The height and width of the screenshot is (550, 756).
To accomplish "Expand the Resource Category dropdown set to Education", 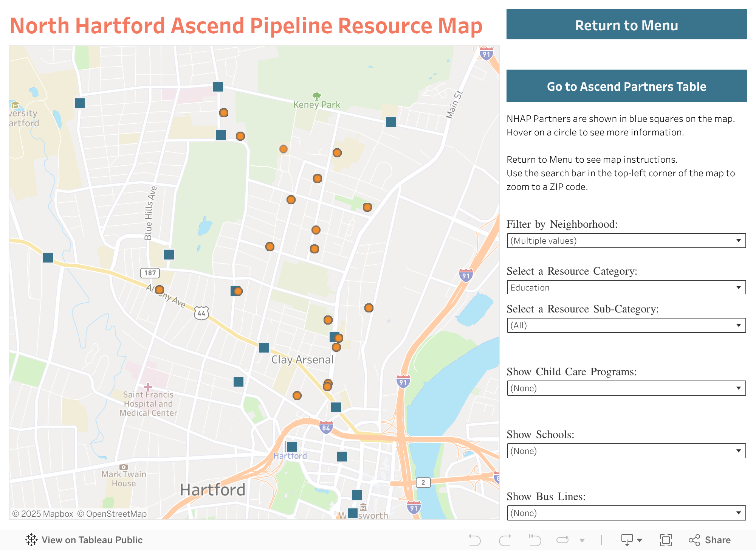I will point(626,287).
